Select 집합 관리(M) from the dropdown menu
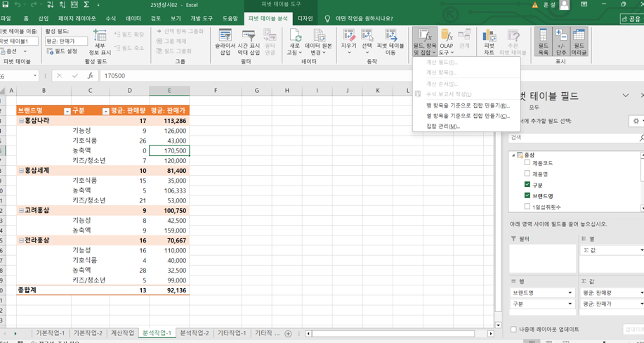644x343 pixels. click(442, 127)
